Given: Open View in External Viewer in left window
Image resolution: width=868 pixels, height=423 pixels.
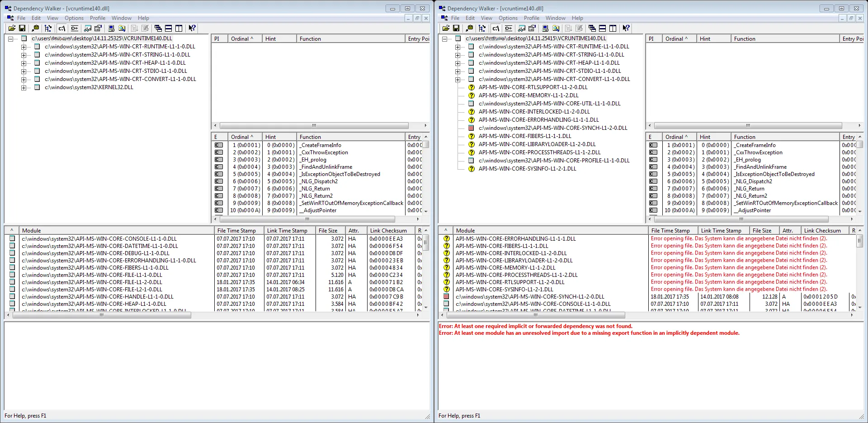Looking at the screenshot, I should [88, 28].
